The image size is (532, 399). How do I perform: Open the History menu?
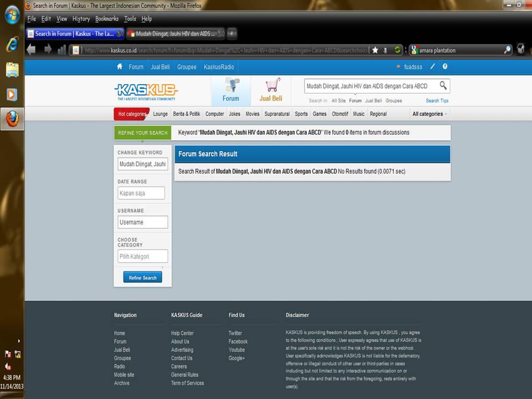coord(81,19)
